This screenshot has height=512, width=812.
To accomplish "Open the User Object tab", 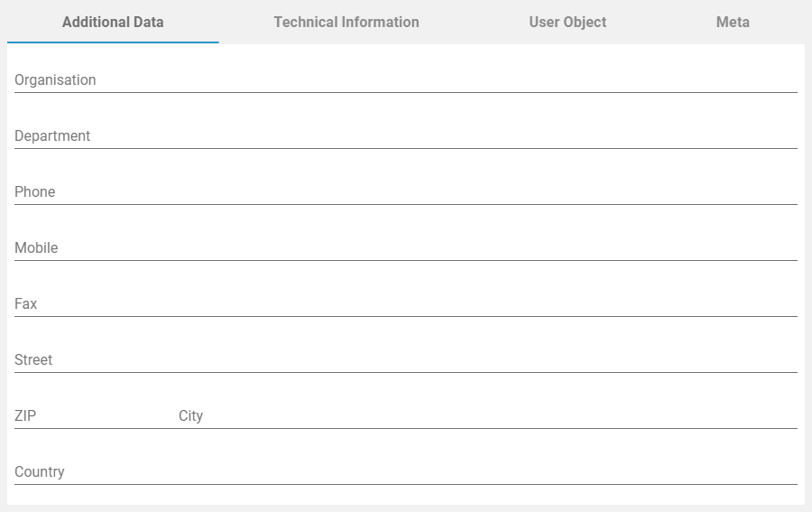I will pyautogui.click(x=567, y=22).
